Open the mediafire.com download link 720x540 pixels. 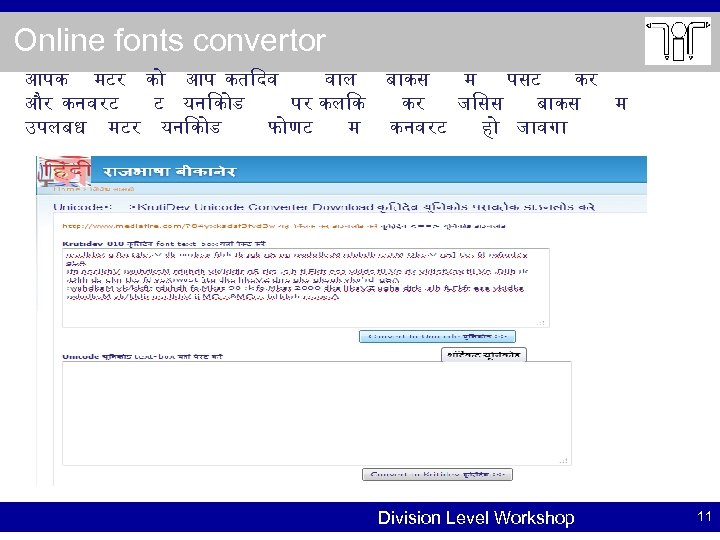pos(169,226)
